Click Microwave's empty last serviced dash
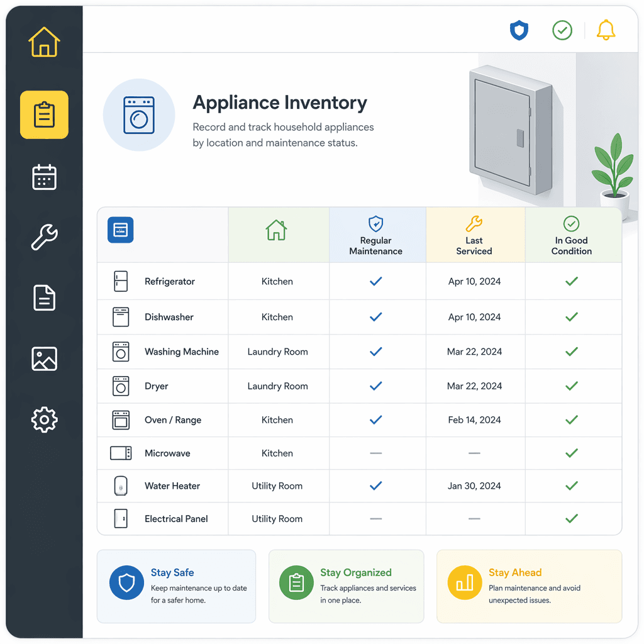Viewport: 644px width, 644px height. (x=474, y=453)
